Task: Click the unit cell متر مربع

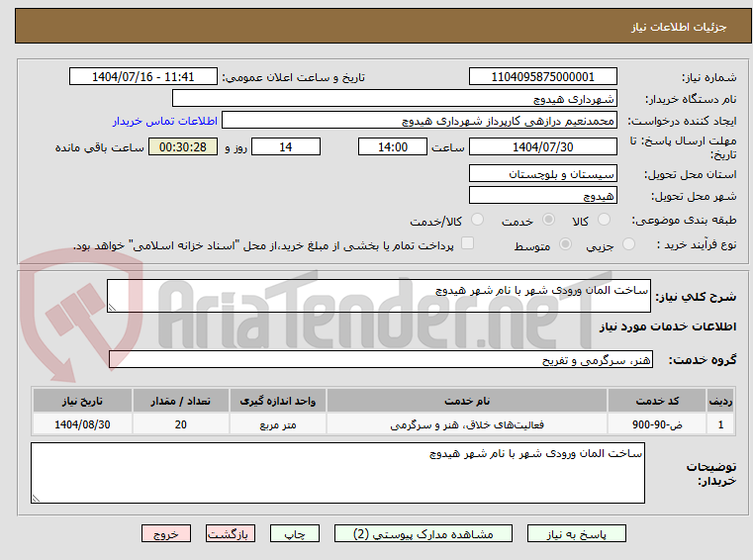Action: (x=278, y=424)
